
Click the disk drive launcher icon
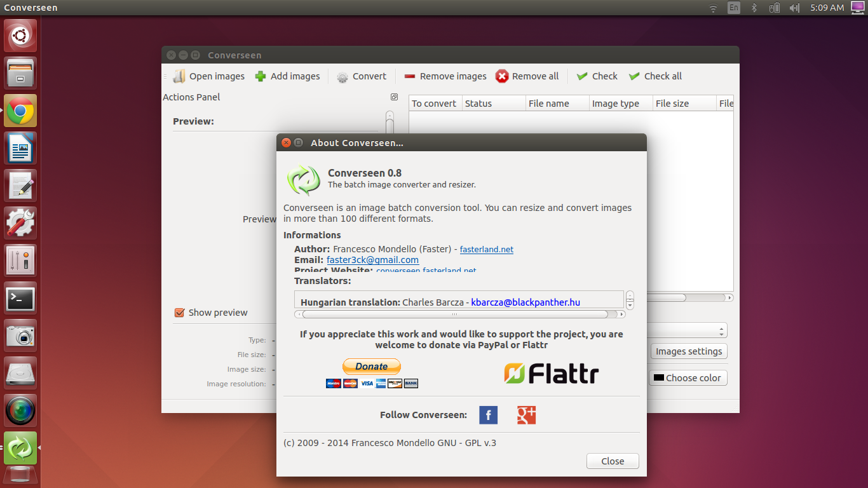click(20, 373)
